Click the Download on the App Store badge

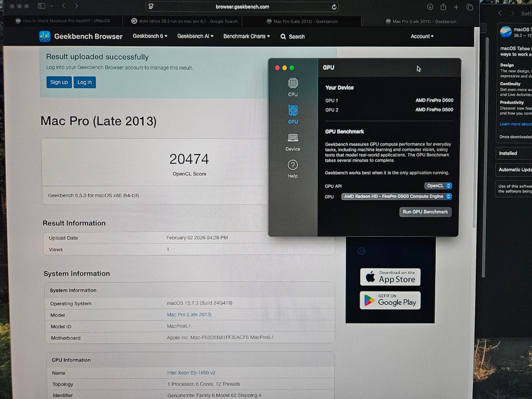click(x=390, y=277)
